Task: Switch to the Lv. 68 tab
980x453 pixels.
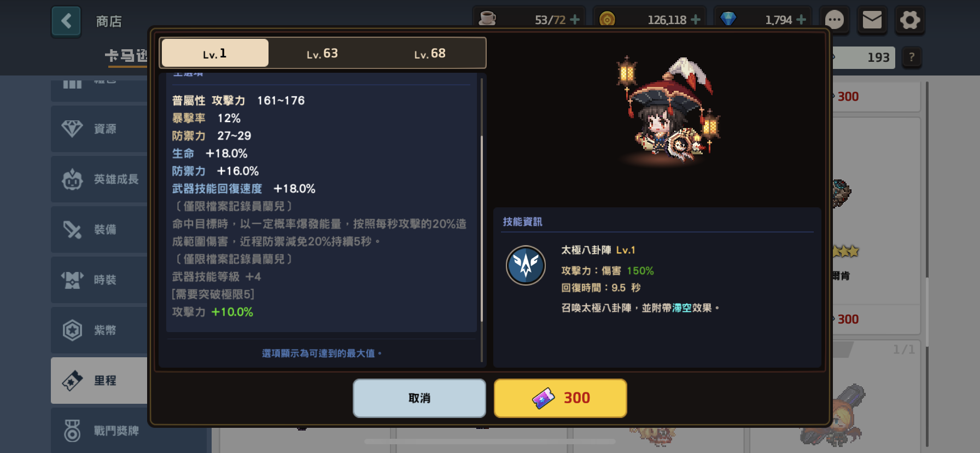Action: (430, 53)
